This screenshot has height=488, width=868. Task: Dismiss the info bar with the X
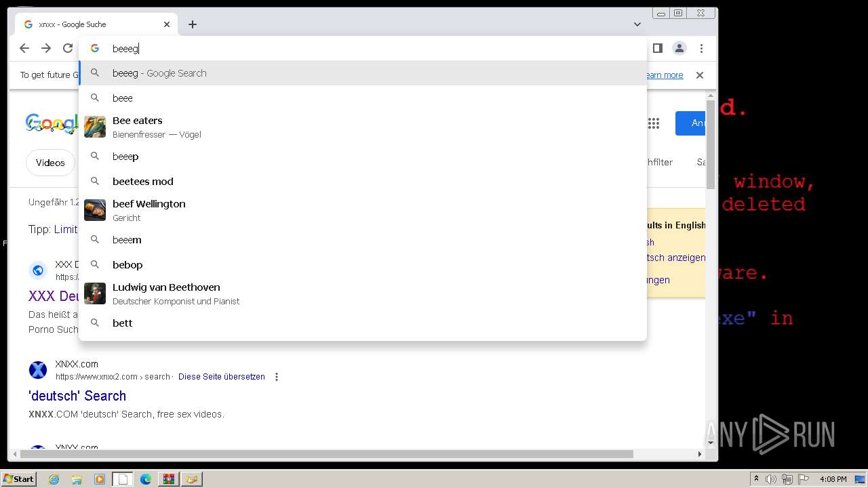pyautogui.click(x=700, y=75)
